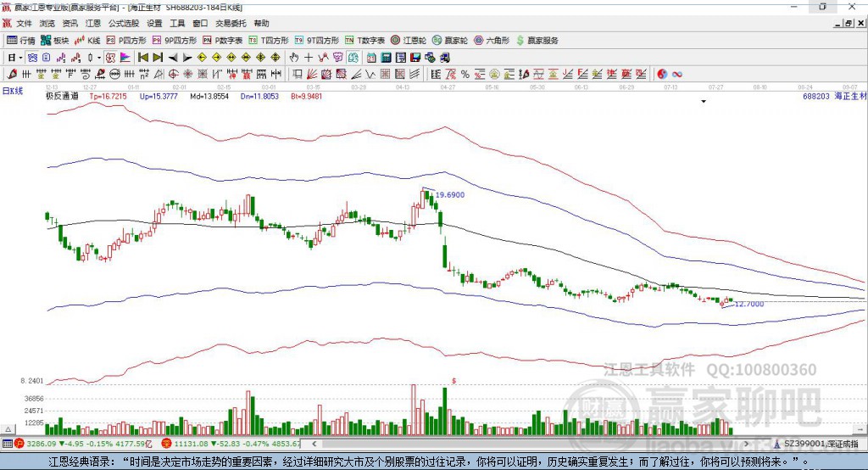Click the 11131.08 Shenzhen index status entry
Viewport: 868px width, 470px height.
tap(232, 444)
